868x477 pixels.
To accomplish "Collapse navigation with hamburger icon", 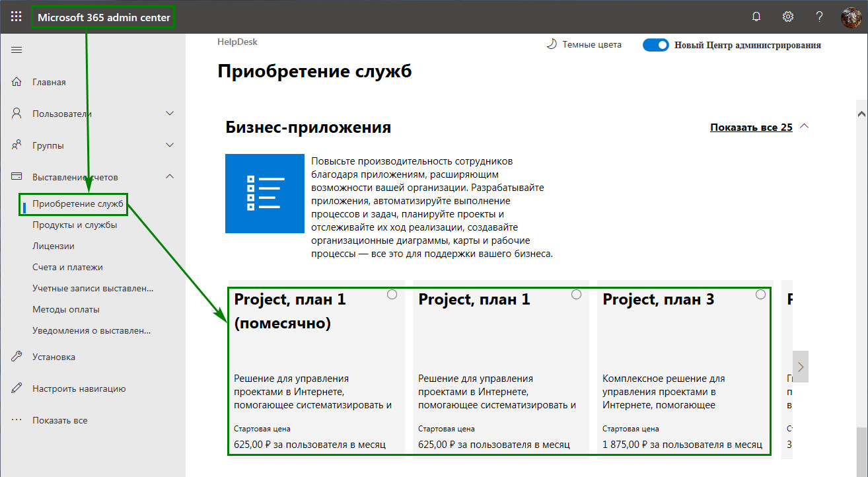I will (17, 50).
